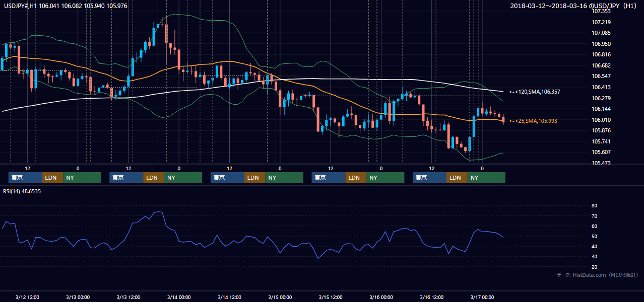Screen dimensions: 644x302
Task: Click the NY session block for 3/13
Action: [x=183, y=178]
